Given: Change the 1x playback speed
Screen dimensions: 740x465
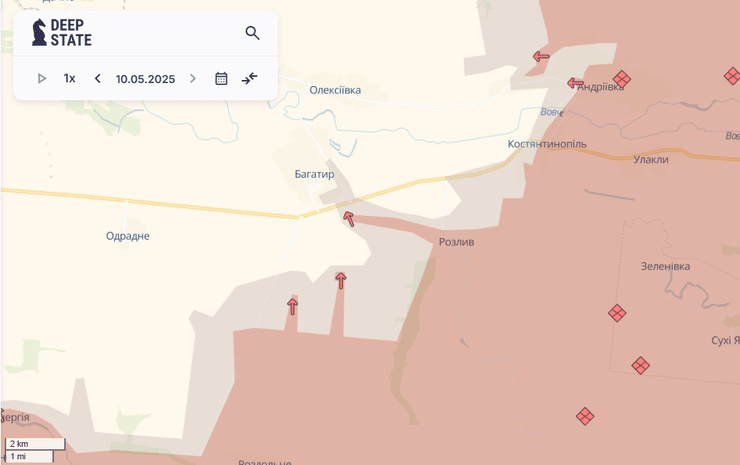Looking at the screenshot, I should [69, 79].
